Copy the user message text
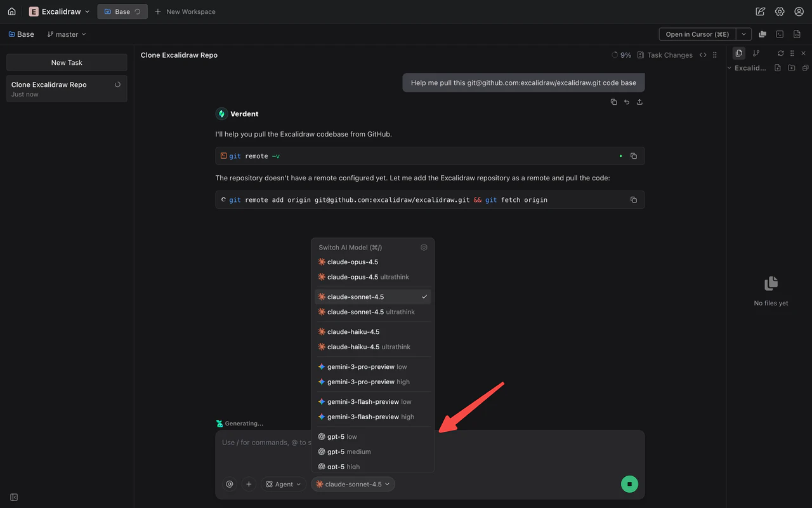812x508 pixels. (x=613, y=102)
